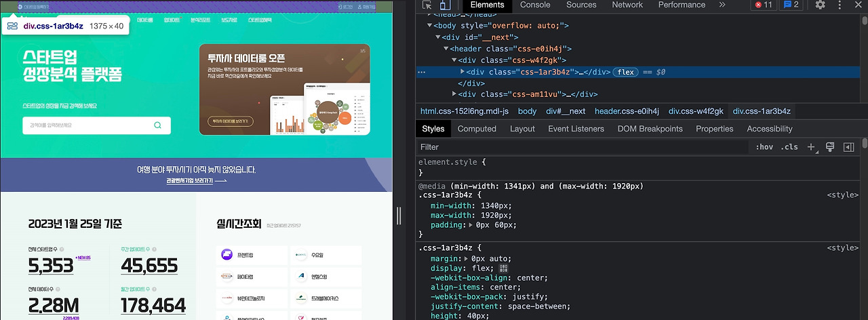Open the company card with blue A logo
Viewport: 868px width, 320px height.
[x=325, y=277]
